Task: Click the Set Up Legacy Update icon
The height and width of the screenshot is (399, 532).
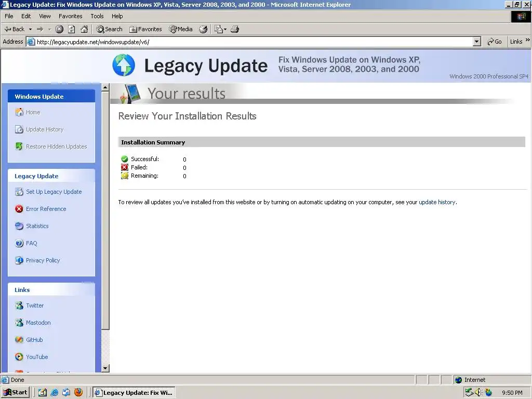Action: coord(19,192)
